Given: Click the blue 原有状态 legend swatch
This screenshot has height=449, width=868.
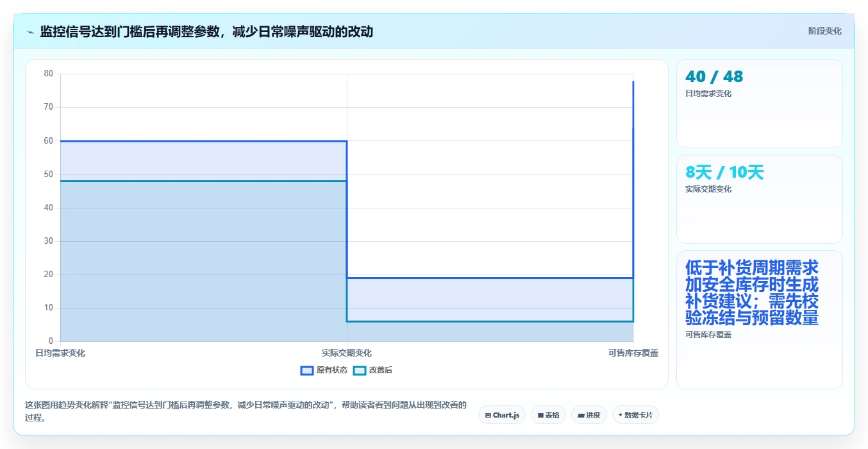Looking at the screenshot, I should (307, 370).
